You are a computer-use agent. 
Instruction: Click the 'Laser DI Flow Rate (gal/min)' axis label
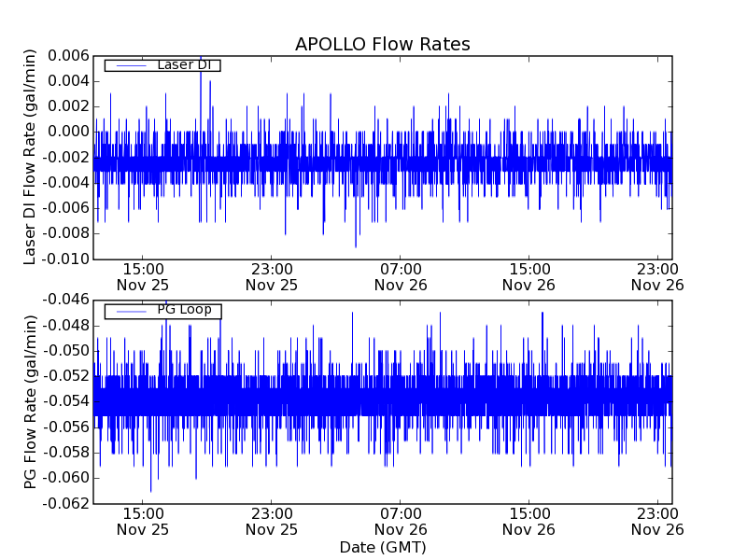click(x=30, y=157)
